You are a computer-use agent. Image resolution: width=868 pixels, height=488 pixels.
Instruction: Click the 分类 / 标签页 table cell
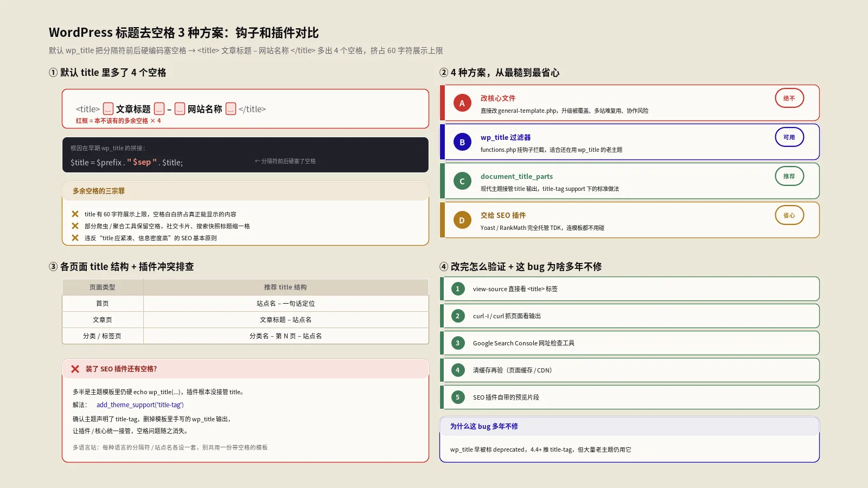pyautogui.click(x=103, y=336)
